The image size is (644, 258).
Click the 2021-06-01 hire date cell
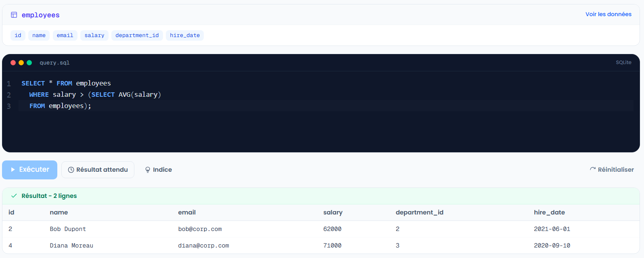(x=552, y=229)
